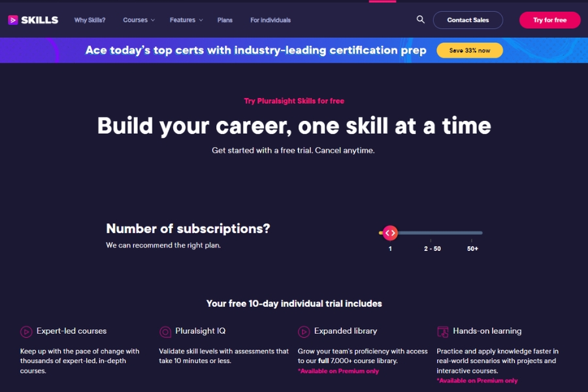Image resolution: width=588 pixels, height=392 pixels.
Task: Click the slider label '1'
Action: pos(390,249)
